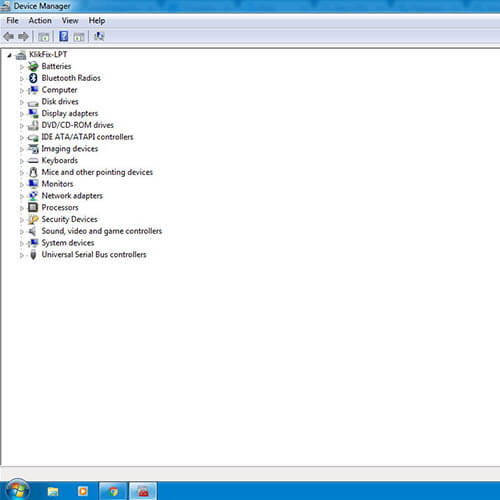This screenshot has height=500, width=500.
Task: Select the "IDE ATA/ATAPI controllers" label
Action: [x=87, y=137]
